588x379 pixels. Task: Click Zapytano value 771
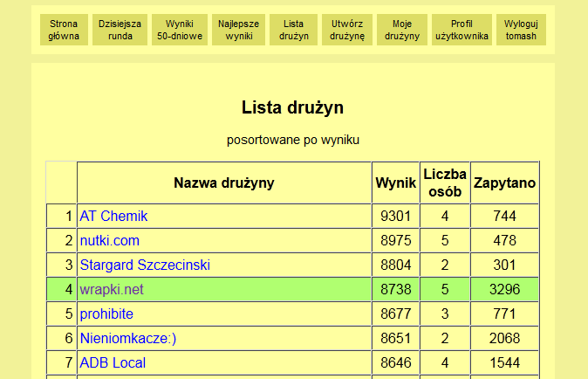coord(504,314)
